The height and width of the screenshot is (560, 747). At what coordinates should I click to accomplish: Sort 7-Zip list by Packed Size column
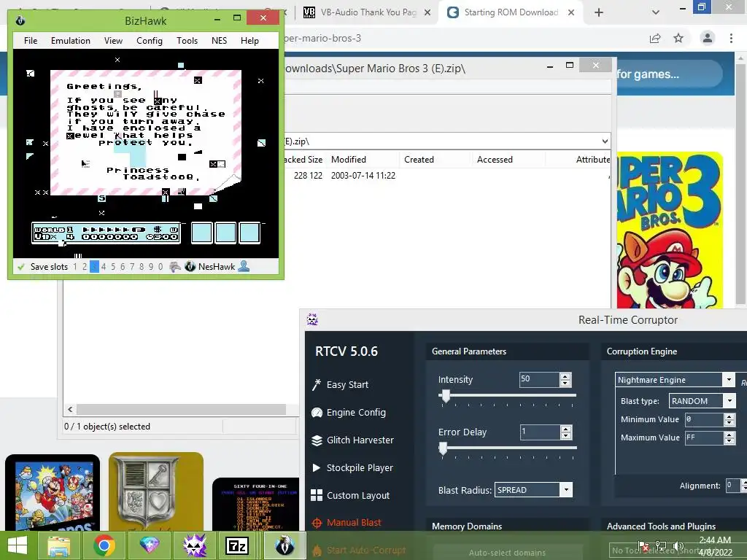pos(304,160)
